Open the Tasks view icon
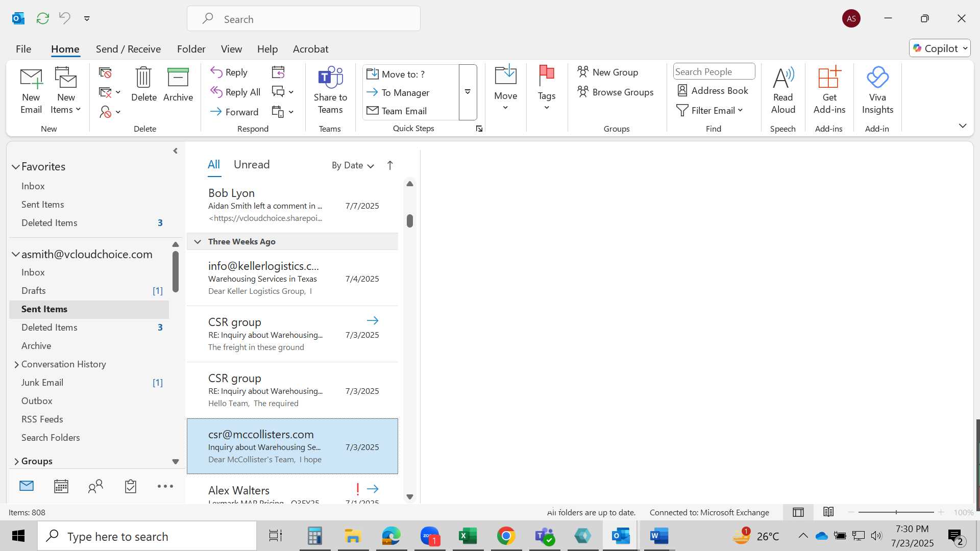The width and height of the screenshot is (980, 551). point(131,486)
